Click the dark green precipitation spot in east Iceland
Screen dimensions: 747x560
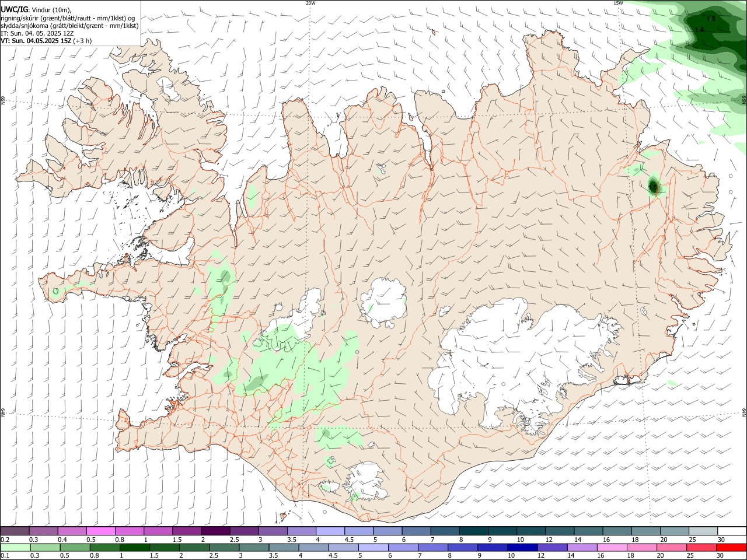653,187
